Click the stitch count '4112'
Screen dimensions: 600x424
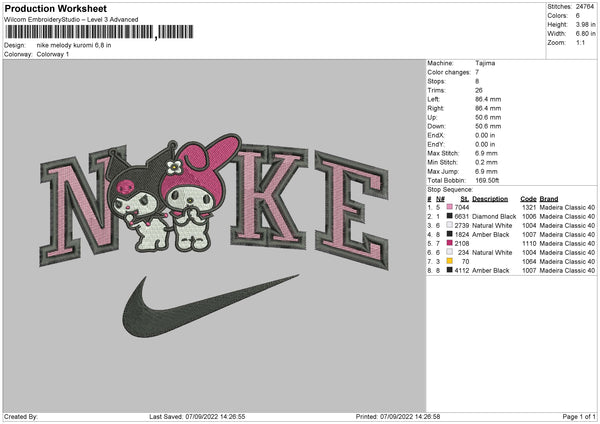click(x=462, y=271)
